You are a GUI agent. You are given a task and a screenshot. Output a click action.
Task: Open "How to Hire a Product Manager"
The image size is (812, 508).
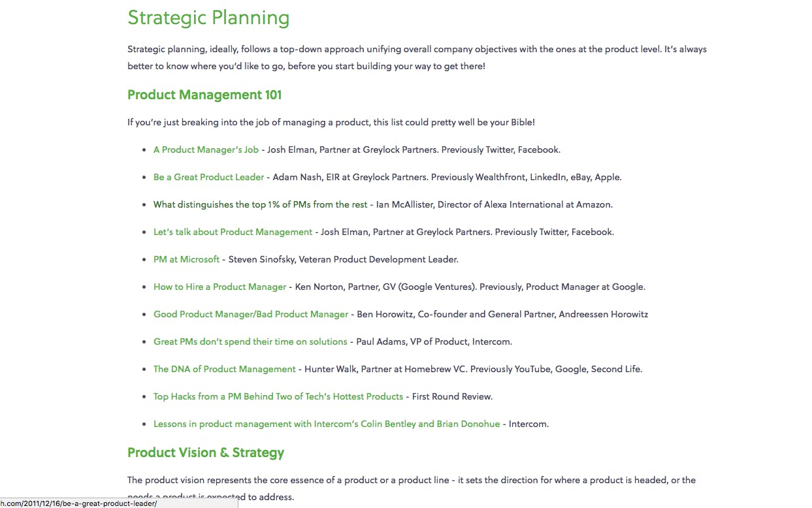pos(219,287)
